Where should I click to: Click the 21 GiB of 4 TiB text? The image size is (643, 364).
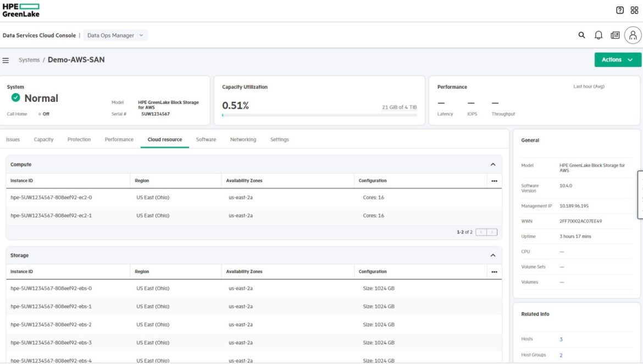(x=400, y=107)
